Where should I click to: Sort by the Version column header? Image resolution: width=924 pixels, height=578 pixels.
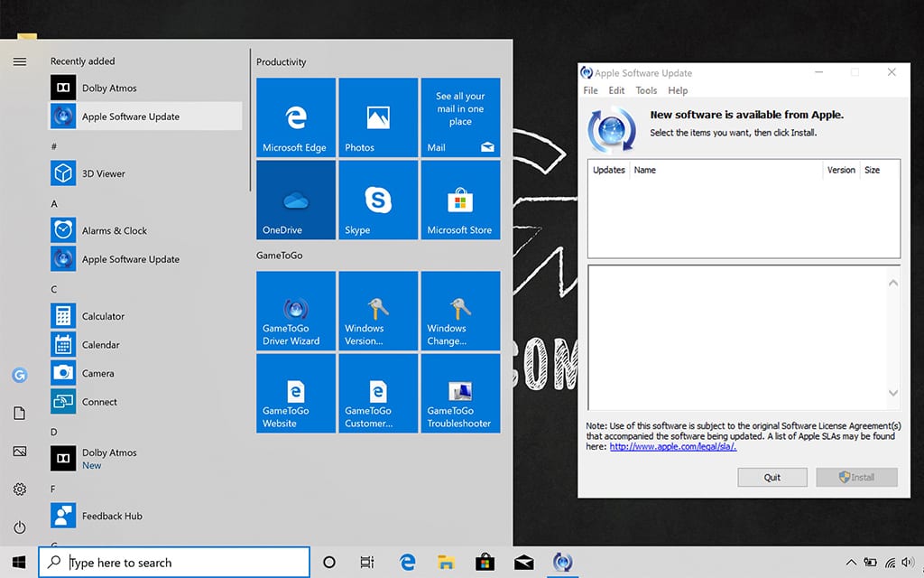pos(841,170)
